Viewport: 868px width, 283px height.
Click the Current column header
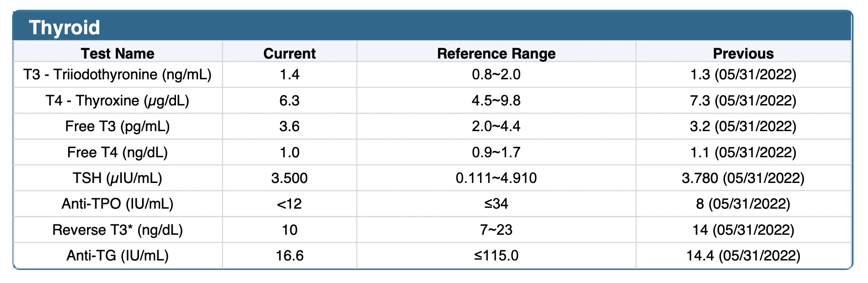tap(290, 54)
